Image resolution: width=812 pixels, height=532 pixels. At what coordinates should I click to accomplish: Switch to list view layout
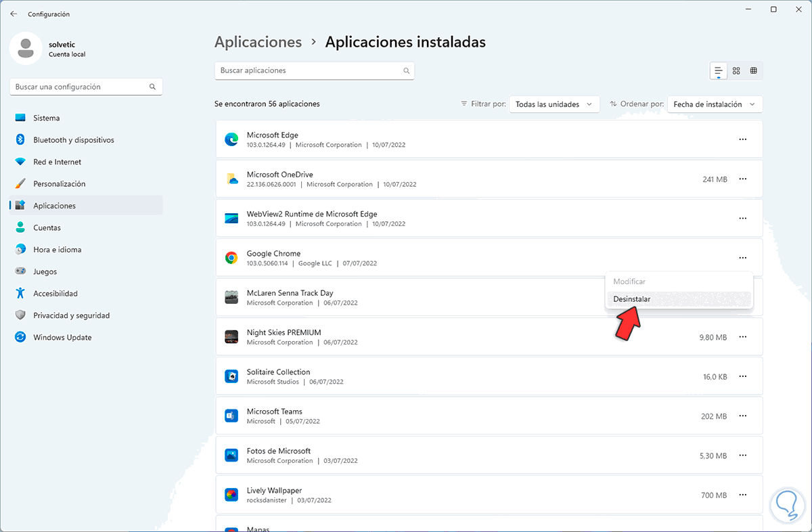[719, 70]
